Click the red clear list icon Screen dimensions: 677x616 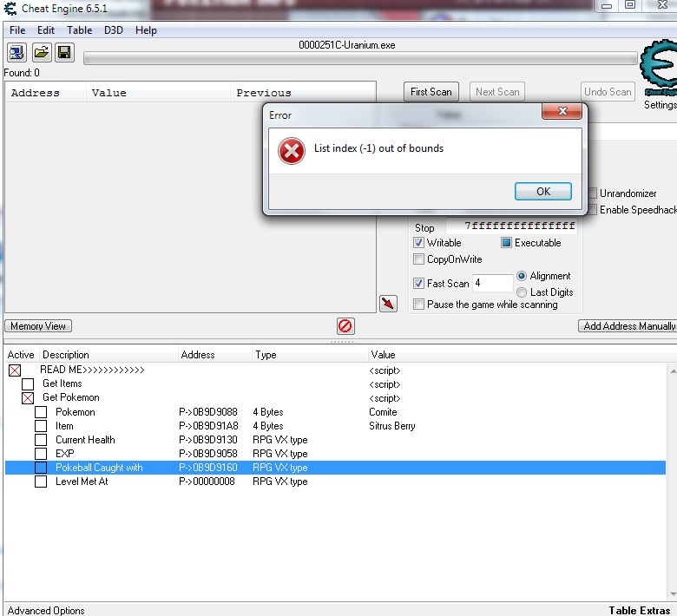pos(345,326)
